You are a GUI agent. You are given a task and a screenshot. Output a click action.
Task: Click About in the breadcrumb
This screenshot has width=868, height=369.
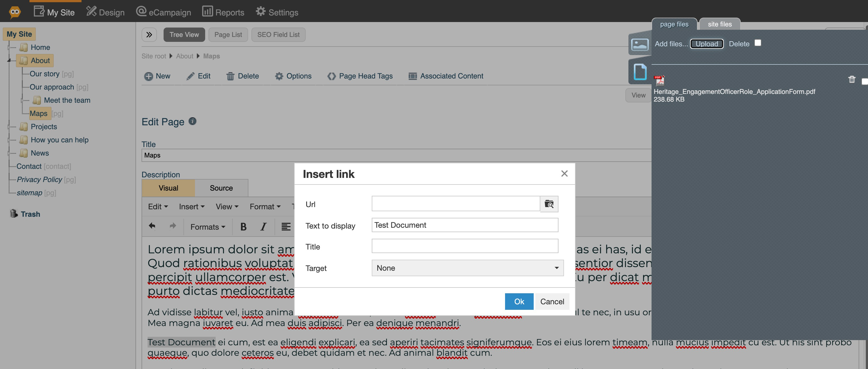tap(184, 56)
